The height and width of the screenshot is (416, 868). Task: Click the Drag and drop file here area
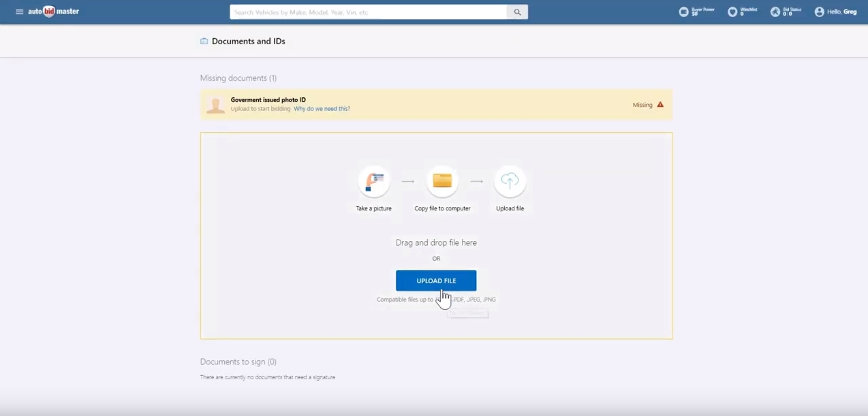[x=436, y=242]
